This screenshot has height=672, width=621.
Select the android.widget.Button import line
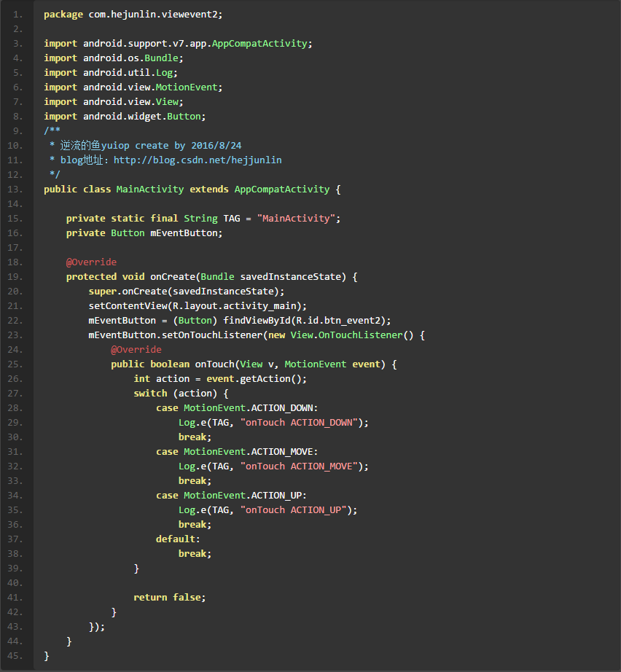coord(125,116)
